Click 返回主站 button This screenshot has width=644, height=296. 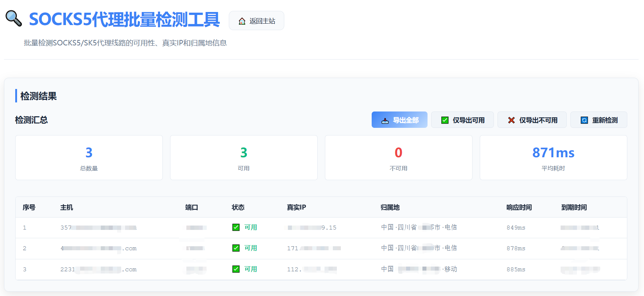tap(256, 21)
